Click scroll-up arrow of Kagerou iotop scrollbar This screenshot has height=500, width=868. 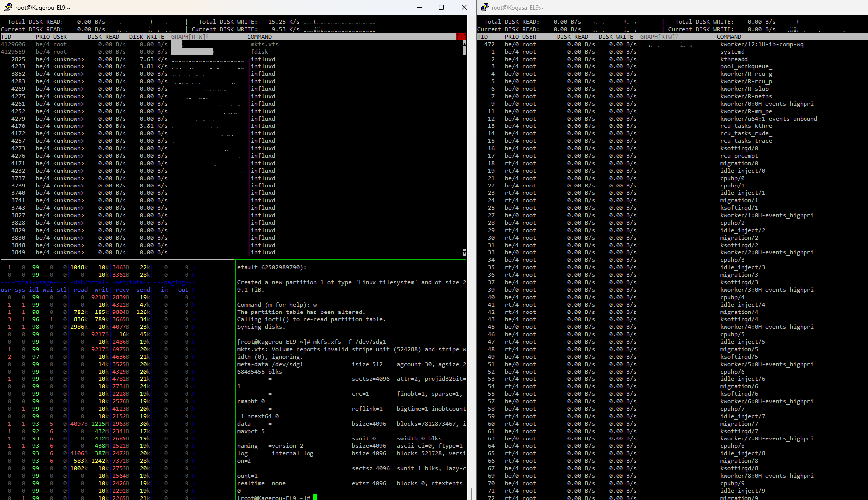[464, 44]
